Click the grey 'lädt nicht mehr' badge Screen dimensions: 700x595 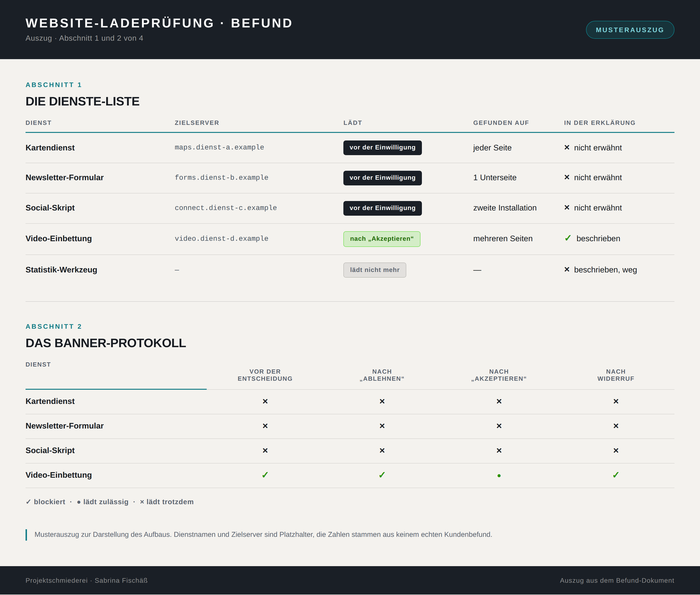click(375, 270)
